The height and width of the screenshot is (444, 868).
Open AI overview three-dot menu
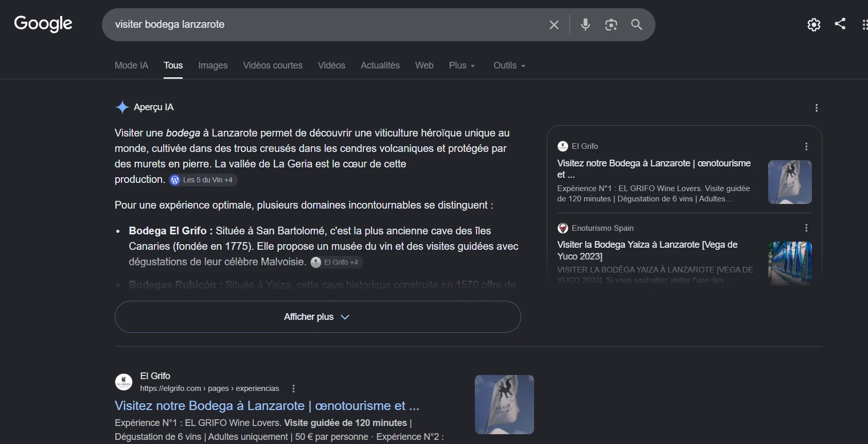(x=817, y=108)
